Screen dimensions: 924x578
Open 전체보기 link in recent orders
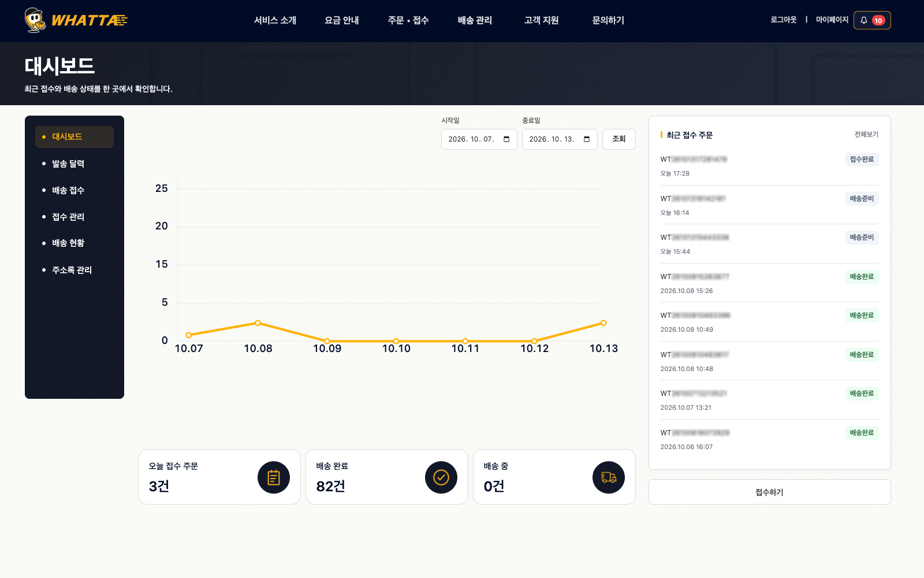pyautogui.click(x=866, y=135)
